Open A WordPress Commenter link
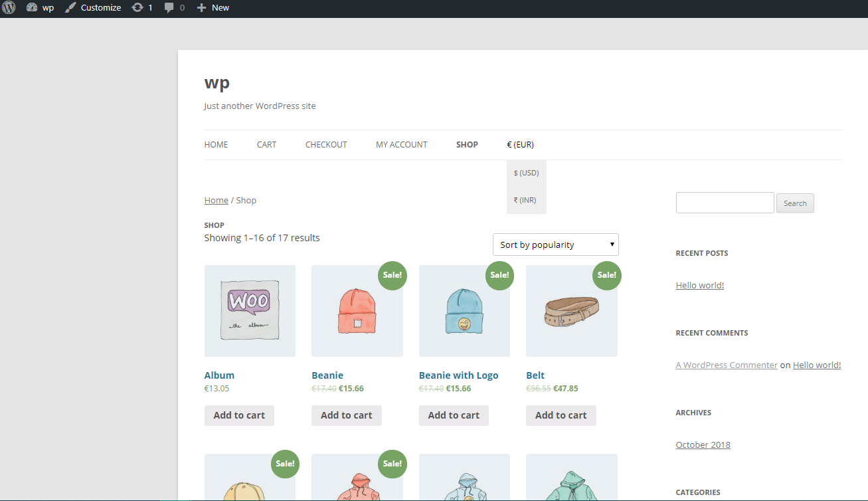The width and height of the screenshot is (868, 501). 727,365
